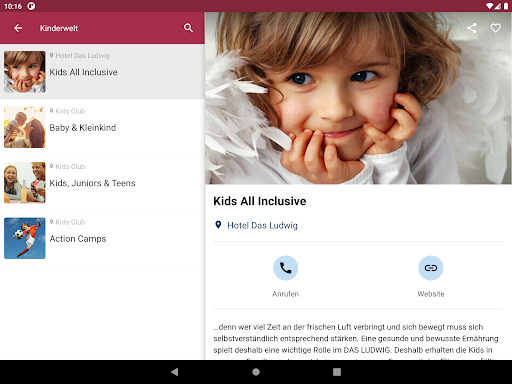This screenshot has width=512, height=384.
Task: Tap the Kids Club label above Action Camps
Action: coord(70,222)
